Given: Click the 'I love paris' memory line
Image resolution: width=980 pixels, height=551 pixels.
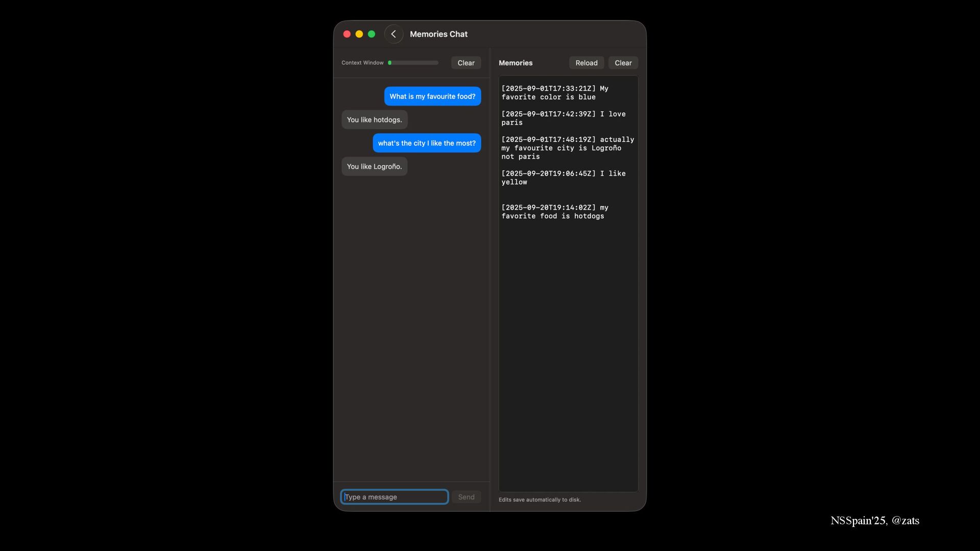Looking at the screenshot, I should (562, 118).
